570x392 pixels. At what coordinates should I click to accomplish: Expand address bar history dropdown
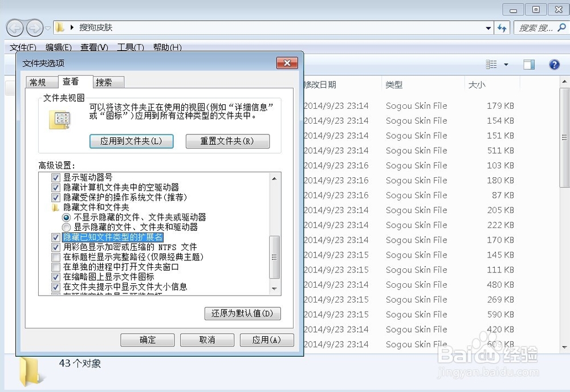click(x=488, y=27)
